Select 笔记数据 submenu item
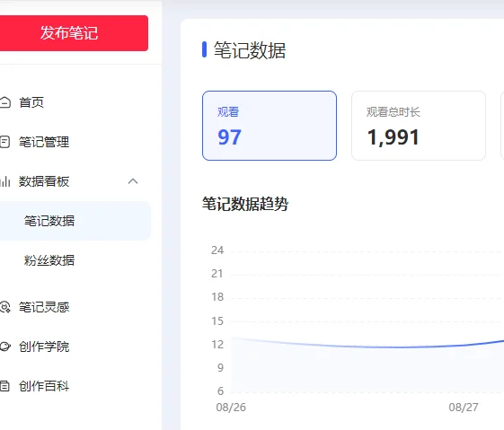504x430 pixels. tap(75, 221)
